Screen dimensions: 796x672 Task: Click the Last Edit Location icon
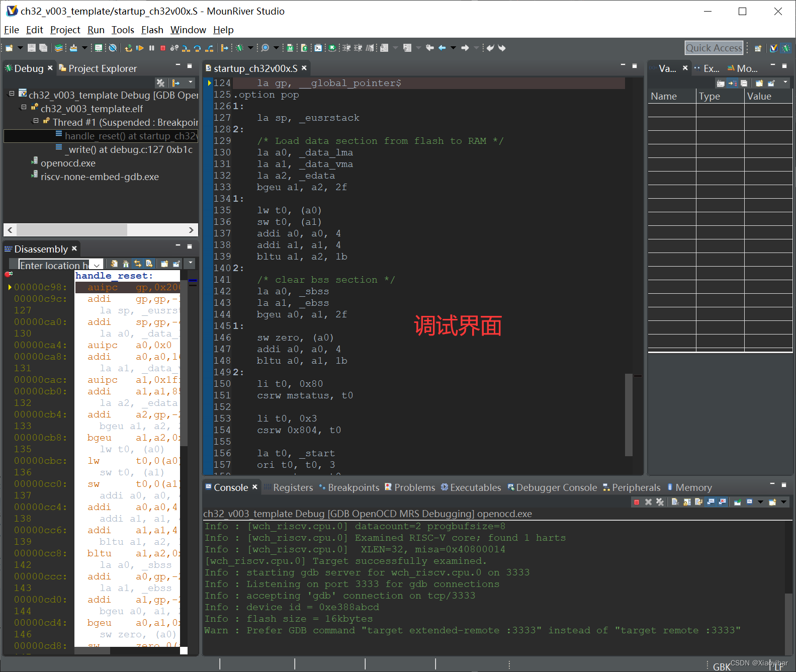coord(429,48)
